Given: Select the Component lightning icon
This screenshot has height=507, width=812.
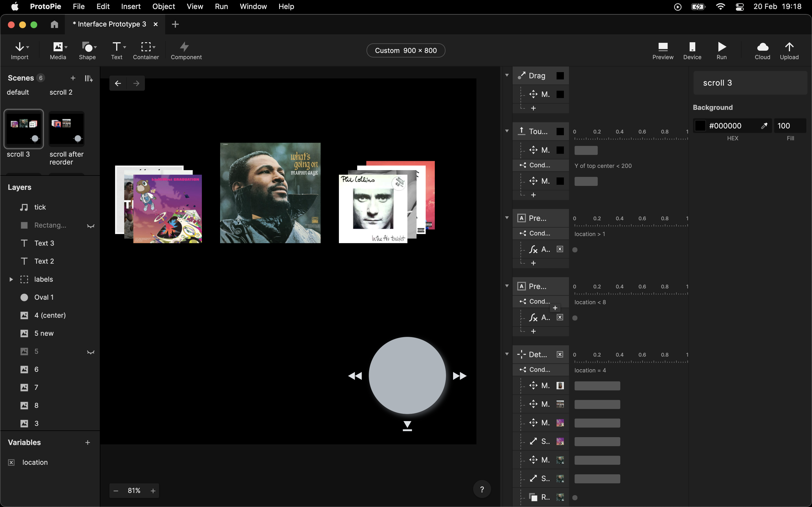Looking at the screenshot, I should point(184,46).
